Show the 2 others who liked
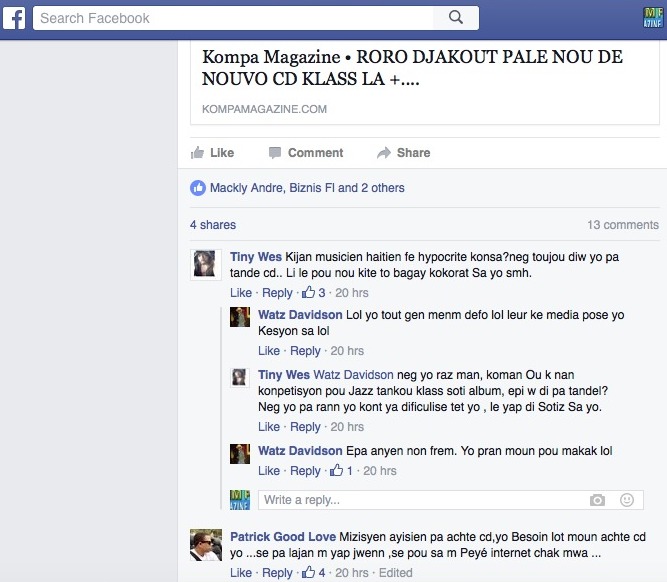The height and width of the screenshot is (582, 667). [x=383, y=188]
